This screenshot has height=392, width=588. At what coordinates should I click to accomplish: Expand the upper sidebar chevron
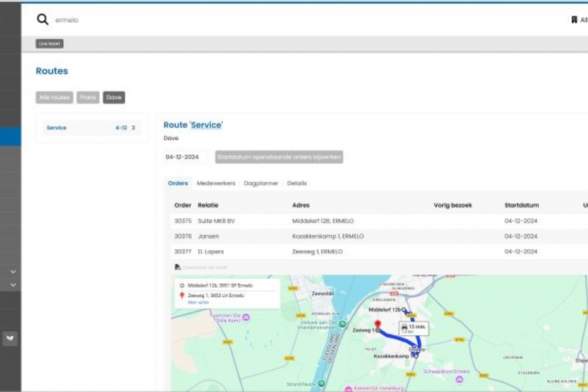[x=13, y=272]
